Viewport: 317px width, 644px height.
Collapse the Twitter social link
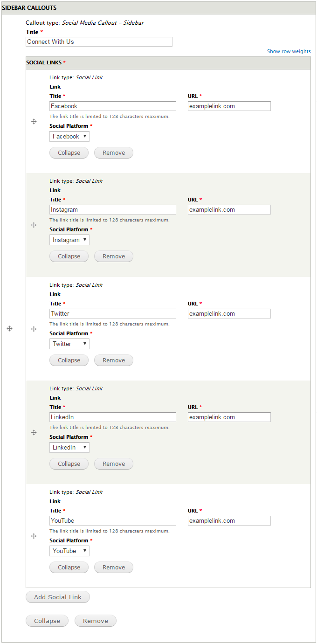click(x=69, y=360)
